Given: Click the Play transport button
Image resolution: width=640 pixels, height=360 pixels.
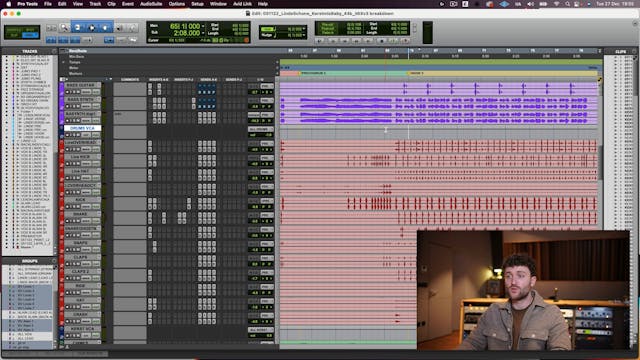Looking at the screenshot, I should tap(393, 41).
